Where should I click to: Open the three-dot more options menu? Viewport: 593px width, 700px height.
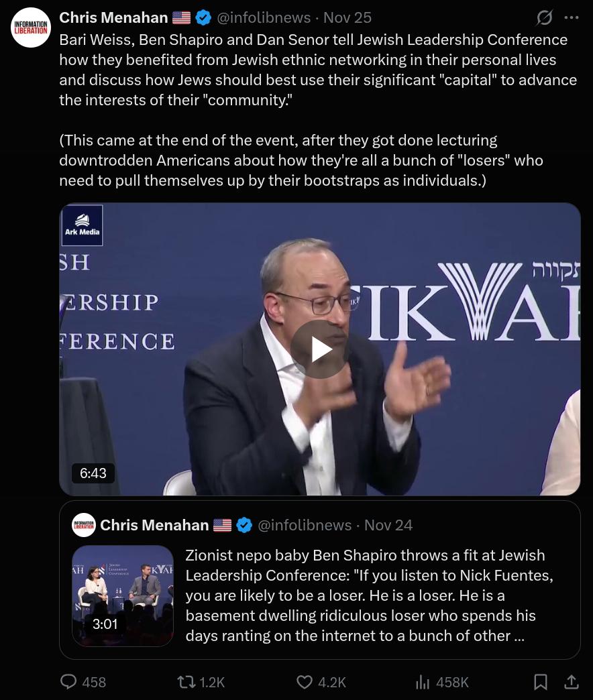(572, 18)
